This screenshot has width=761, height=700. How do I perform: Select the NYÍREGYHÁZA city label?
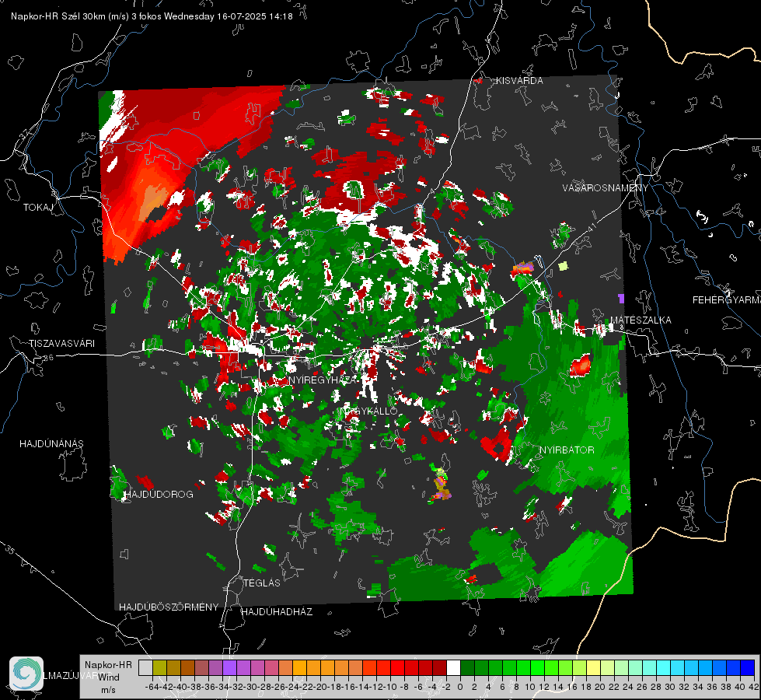coord(323,380)
